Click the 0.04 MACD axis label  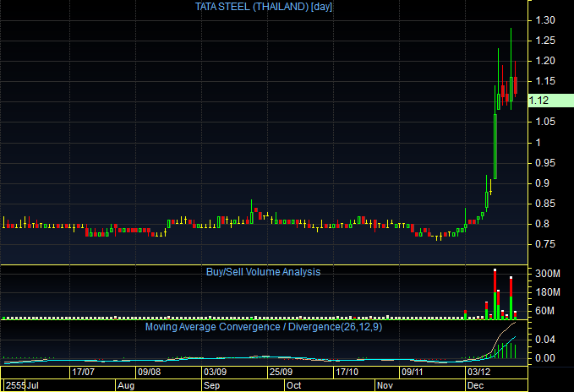(x=545, y=340)
